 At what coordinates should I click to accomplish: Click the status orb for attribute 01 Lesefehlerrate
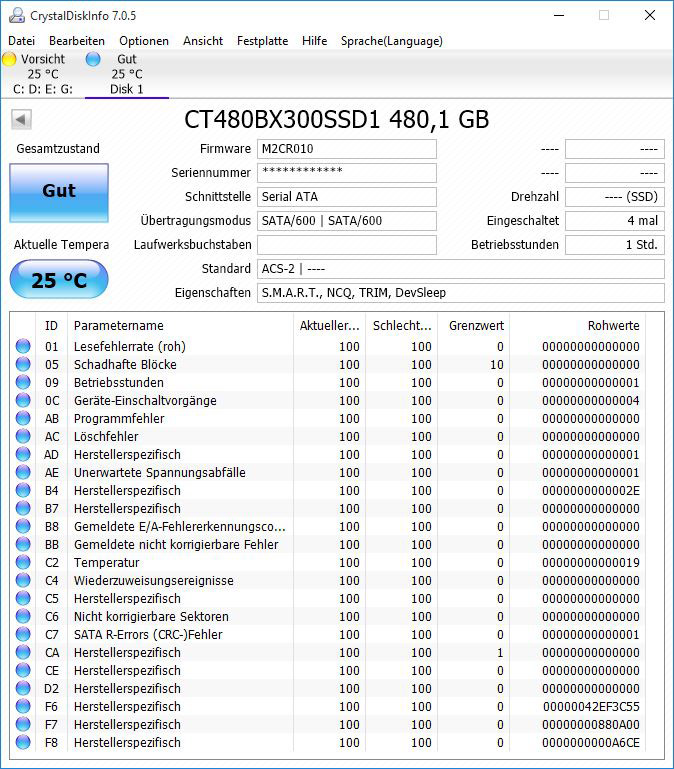(x=23, y=346)
